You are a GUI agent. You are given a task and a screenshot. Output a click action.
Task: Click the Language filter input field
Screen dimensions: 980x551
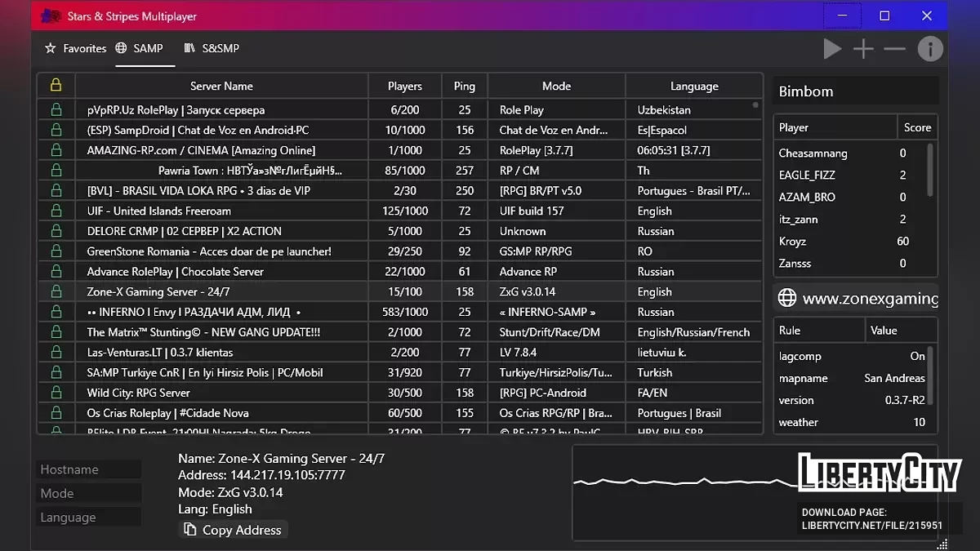point(89,518)
